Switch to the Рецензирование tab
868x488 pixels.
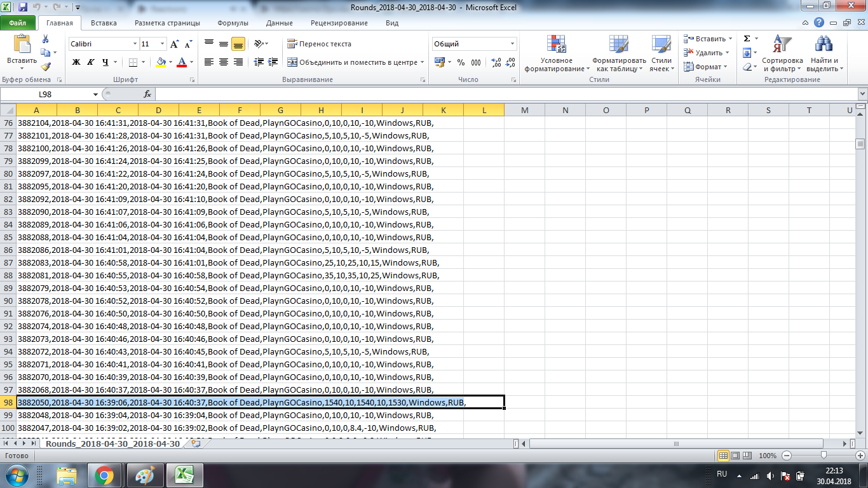click(x=339, y=23)
